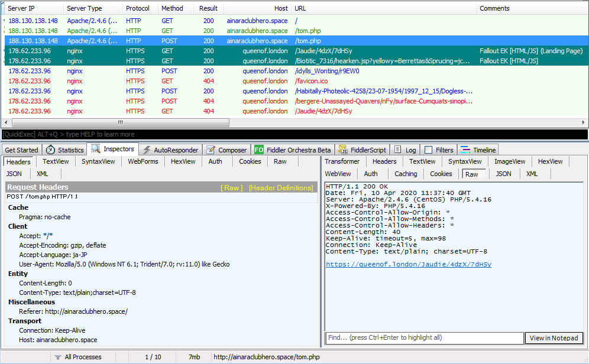
Task: Click the right scroll arrow of sessions list
Action: point(583,122)
